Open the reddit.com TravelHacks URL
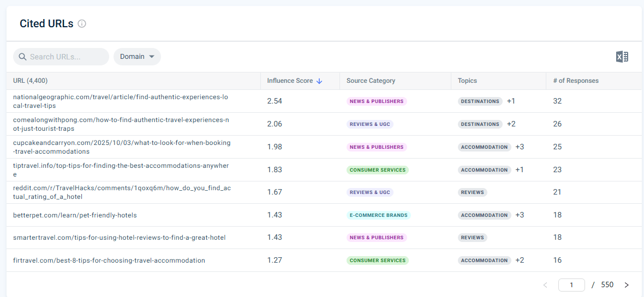This screenshot has width=644, height=297. click(x=122, y=192)
